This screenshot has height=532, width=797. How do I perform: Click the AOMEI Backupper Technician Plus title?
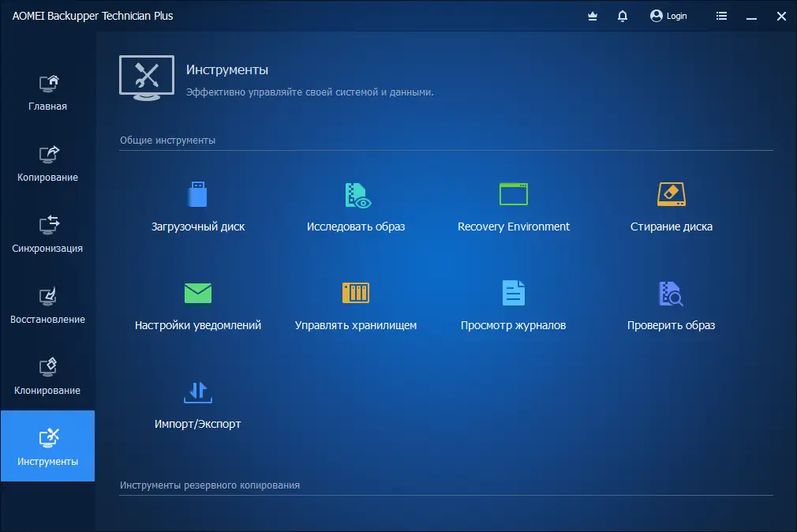click(x=92, y=17)
